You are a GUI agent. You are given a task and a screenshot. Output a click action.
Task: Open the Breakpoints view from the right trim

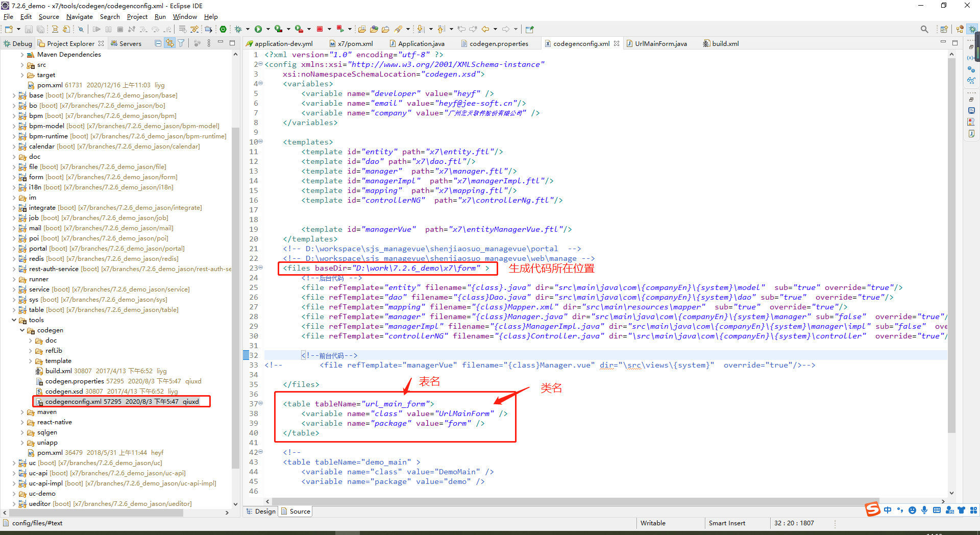(x=970, y=69)
